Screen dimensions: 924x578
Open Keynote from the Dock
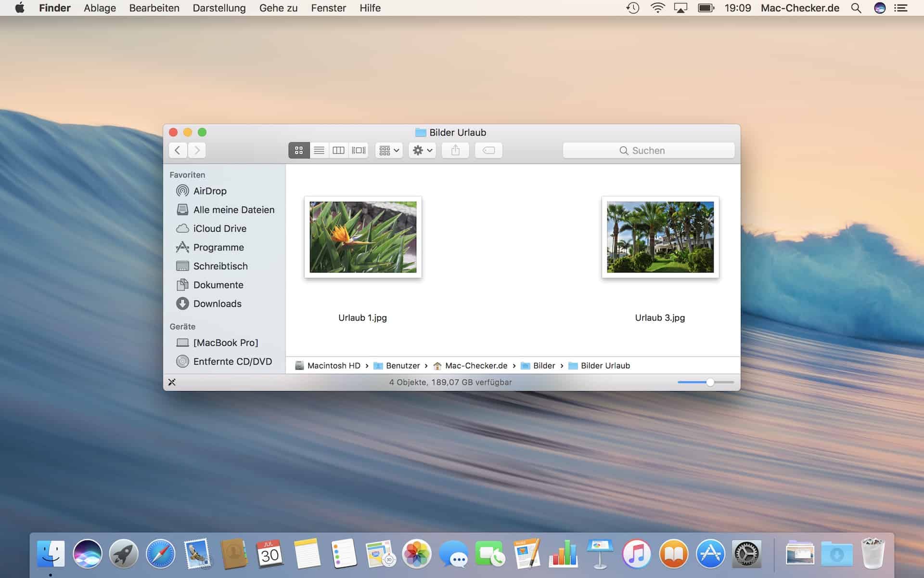click(x=600, y=553)
